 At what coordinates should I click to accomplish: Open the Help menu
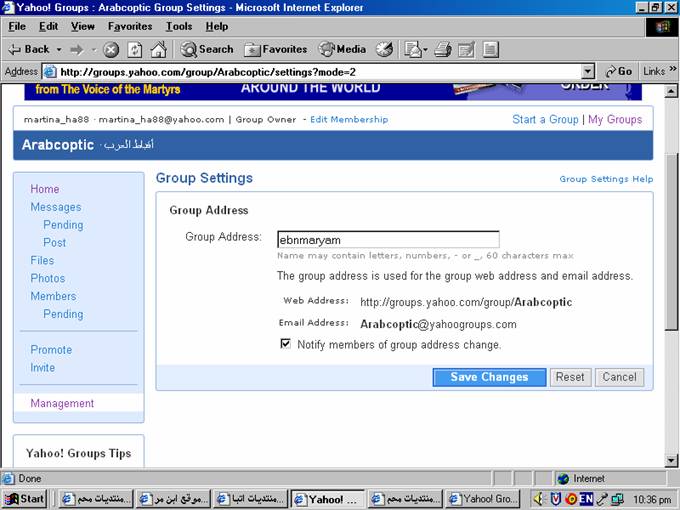pos(216,26)
